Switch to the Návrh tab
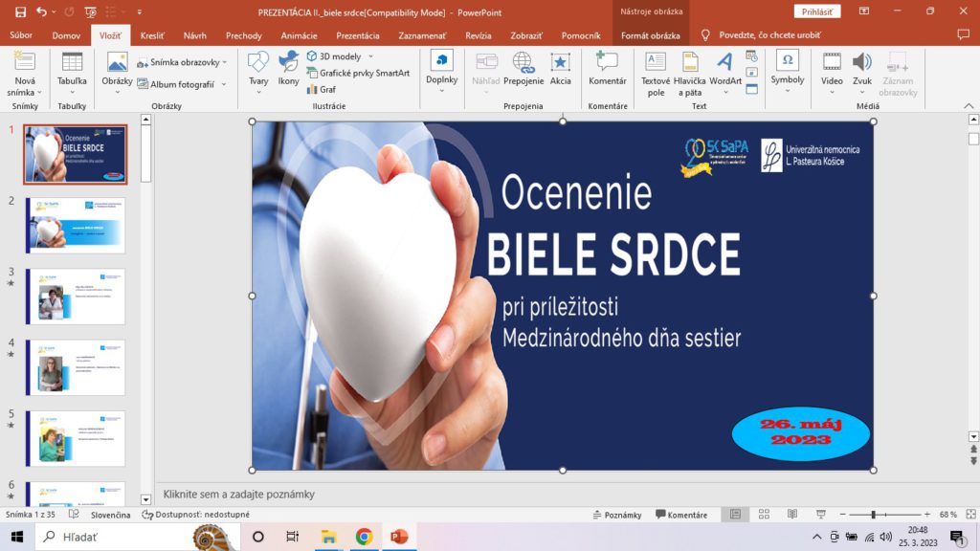980x551 pixels. click(194, 35)
